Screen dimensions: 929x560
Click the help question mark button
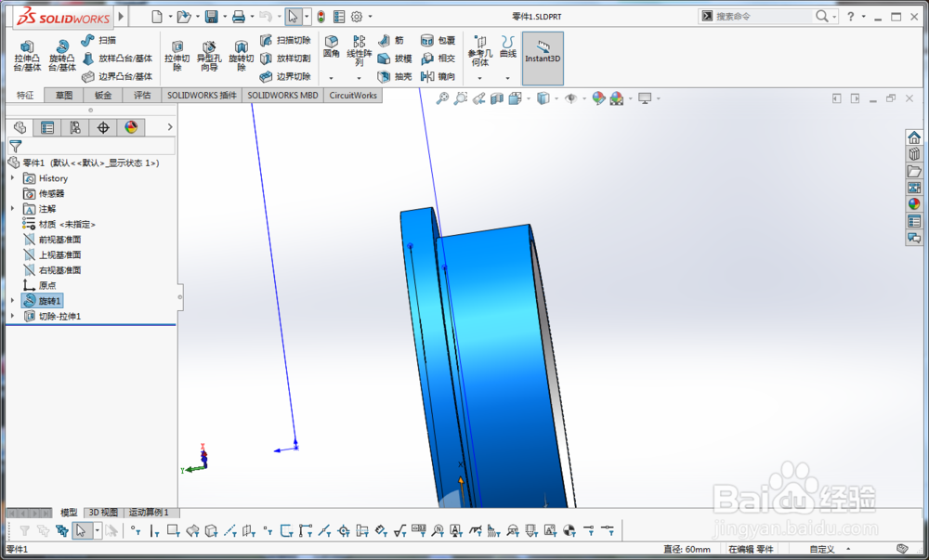pyautogui.click(x=851, y=16)
